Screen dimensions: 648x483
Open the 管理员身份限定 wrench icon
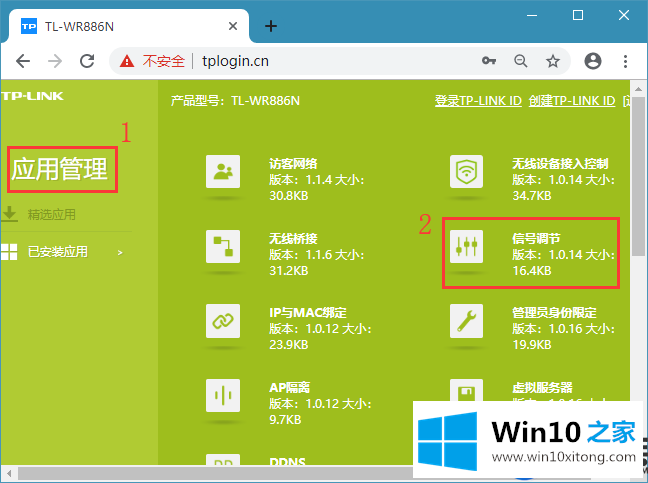tap(466, 321)
